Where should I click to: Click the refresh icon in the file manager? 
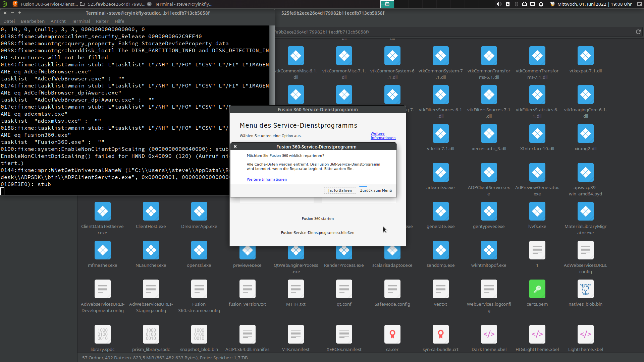[638, 32]
